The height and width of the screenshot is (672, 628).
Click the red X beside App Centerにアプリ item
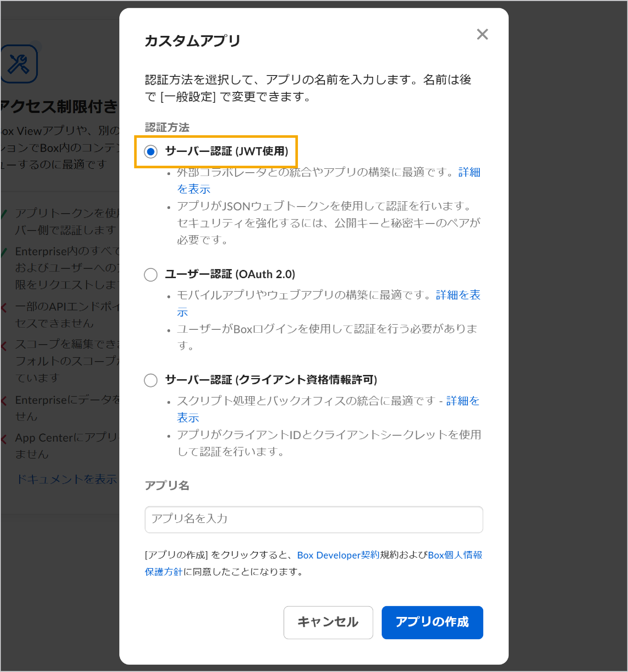click(x=4, y=439)
